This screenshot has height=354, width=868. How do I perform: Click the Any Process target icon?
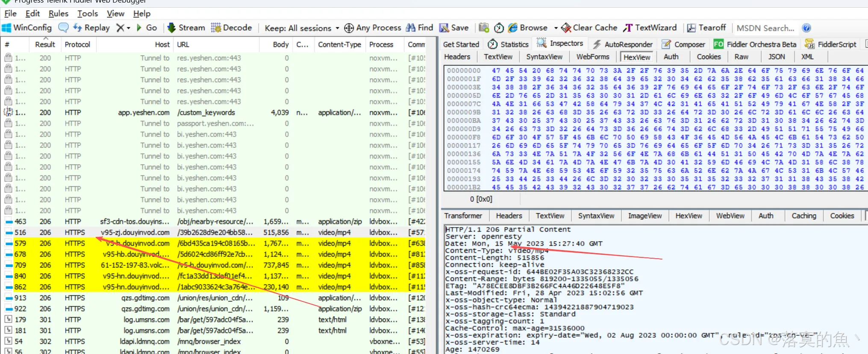coord(349,28)
